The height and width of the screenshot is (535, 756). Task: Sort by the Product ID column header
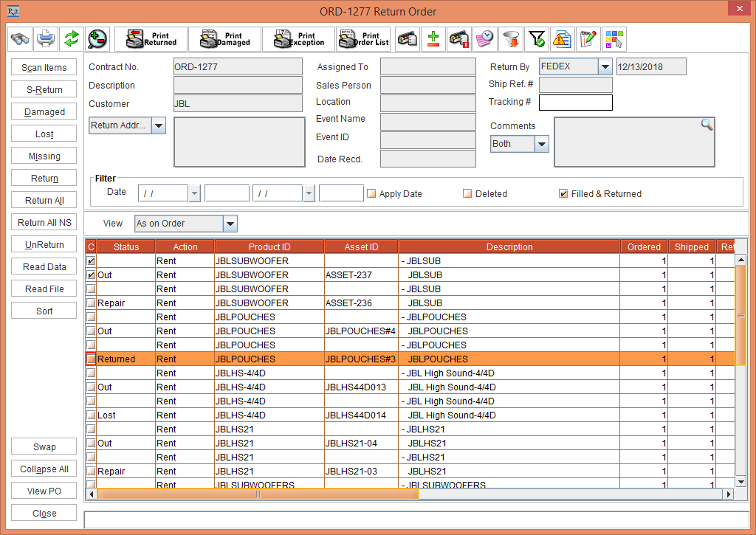click(x=269, y=247)
